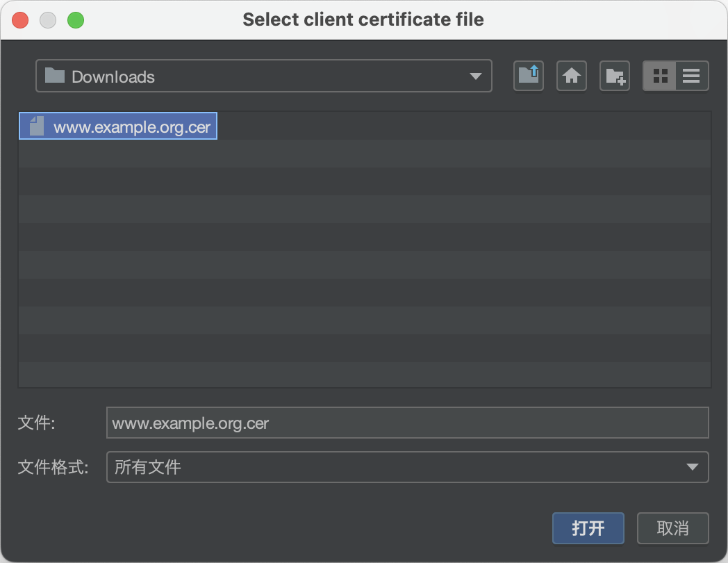Jump to the home directory

point(572,76)
